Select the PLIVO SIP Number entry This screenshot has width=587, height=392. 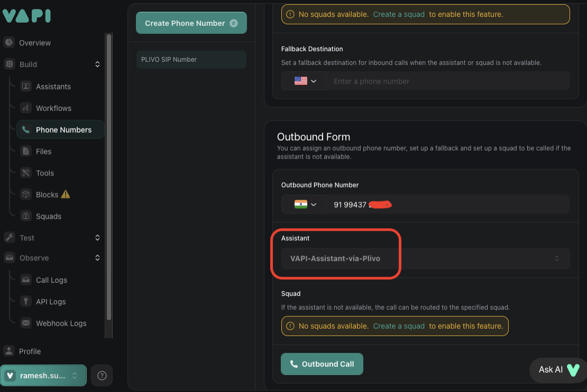click(x=191, y=60)
